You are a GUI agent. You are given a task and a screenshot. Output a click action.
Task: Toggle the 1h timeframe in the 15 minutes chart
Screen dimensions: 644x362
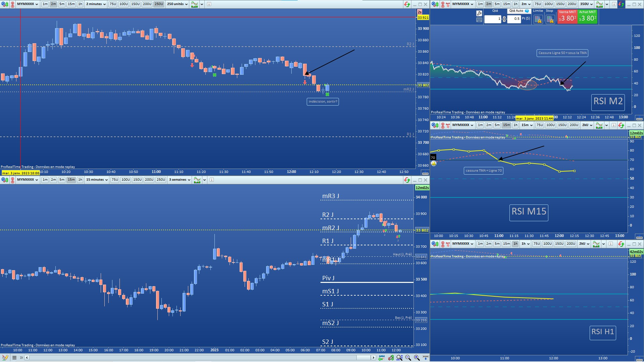[x=80, y=180]
